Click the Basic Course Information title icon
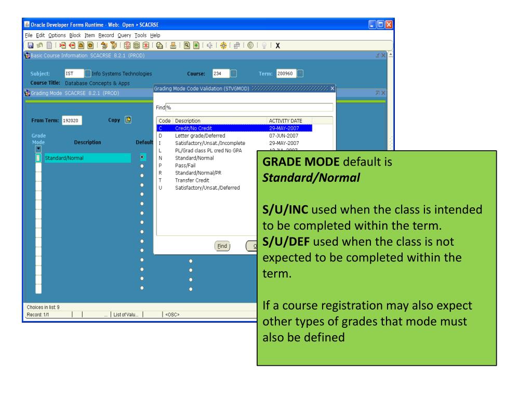532x399 pixels. [x=28, y=55]
